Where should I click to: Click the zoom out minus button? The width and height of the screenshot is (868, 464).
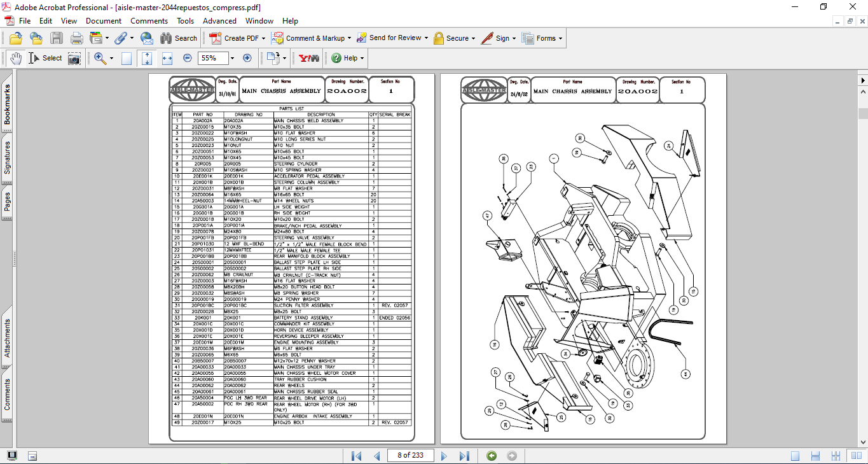click(x=188, y=58)
